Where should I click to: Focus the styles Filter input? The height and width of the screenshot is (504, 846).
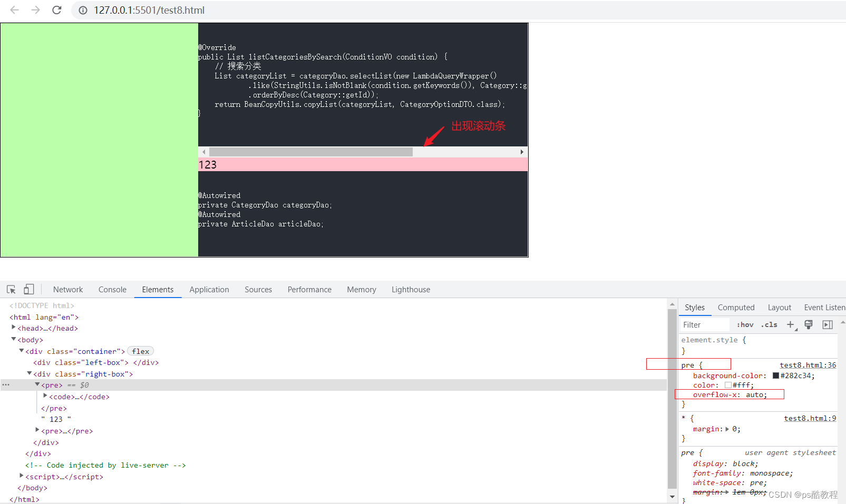704,325
